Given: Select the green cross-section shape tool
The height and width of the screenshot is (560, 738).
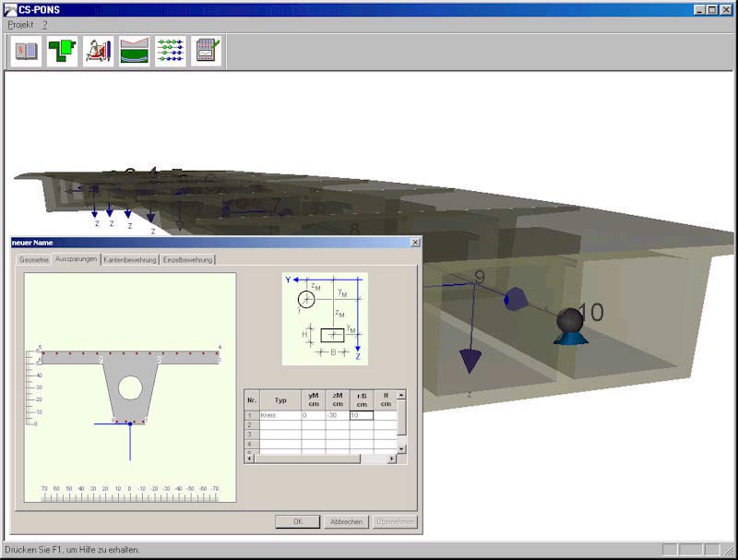Looking at the screenshot, I should coord(62,52).
